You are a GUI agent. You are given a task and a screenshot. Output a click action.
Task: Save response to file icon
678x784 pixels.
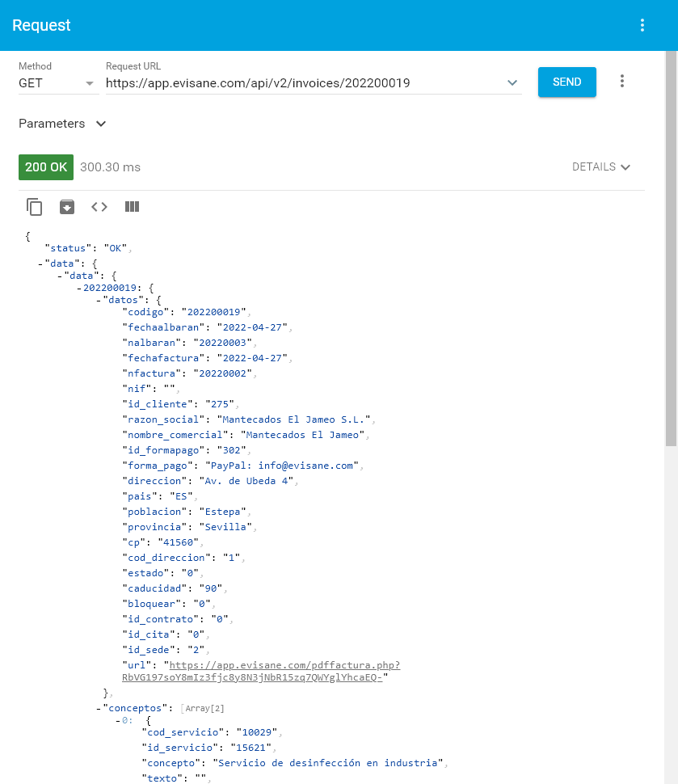pyautogui.click(x=67, y=207)
